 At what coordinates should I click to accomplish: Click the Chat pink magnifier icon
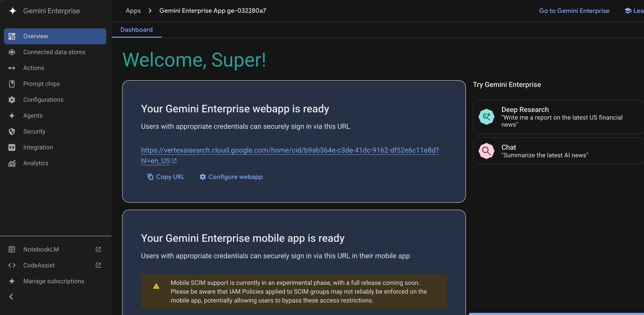(x=486, y=151)
